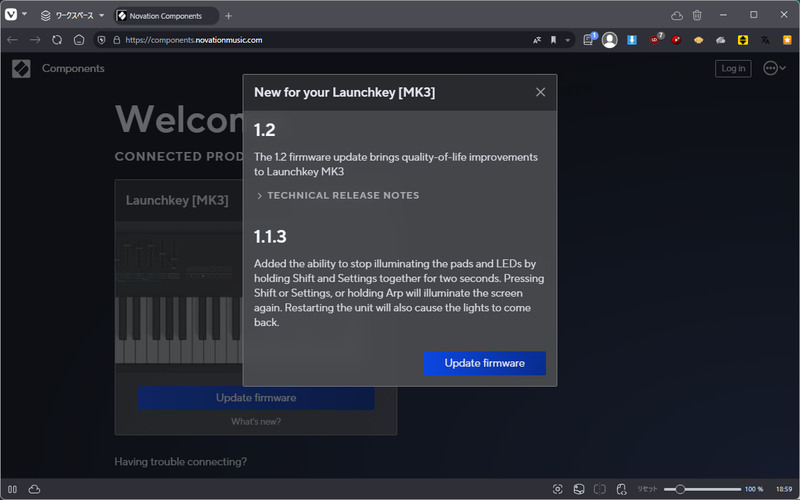Image resolution: width=800 pixels, height=500 pixels.
Task: Open the Having trouble connecting? link
Action: pos(180,462)
